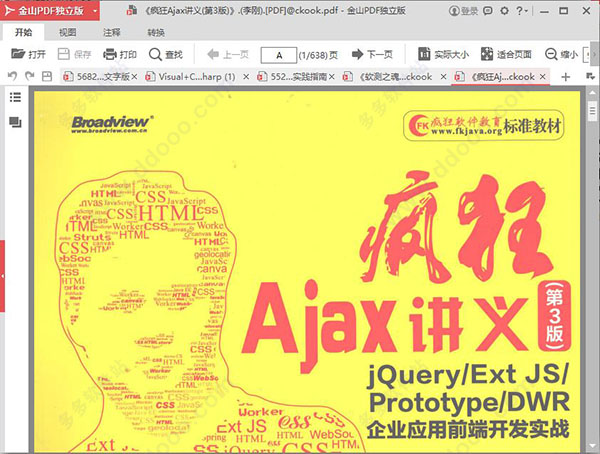The width and height of the screenshot is (600, 454).
Task: Click the www.fkjava.org text on the cover
Action: click(x=466, y=131)
